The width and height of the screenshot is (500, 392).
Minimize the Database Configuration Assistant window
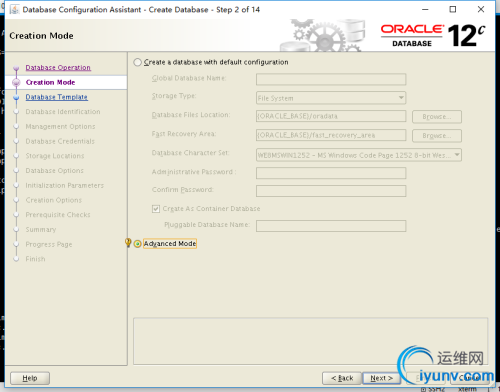(x=425, y=9)
